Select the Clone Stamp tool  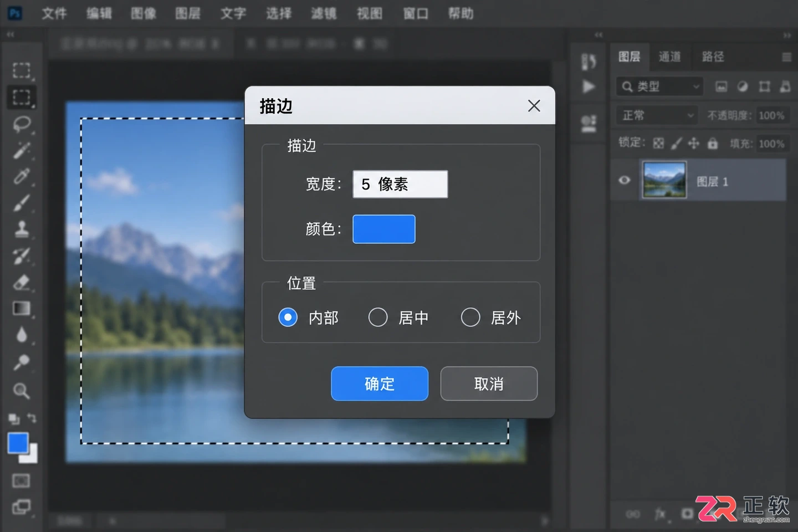22,229
